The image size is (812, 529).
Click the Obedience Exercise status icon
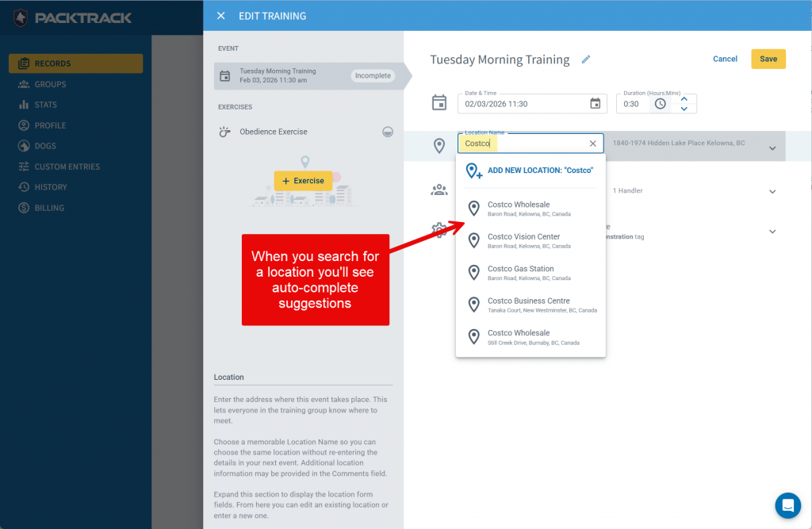click(x=388, y=132)
